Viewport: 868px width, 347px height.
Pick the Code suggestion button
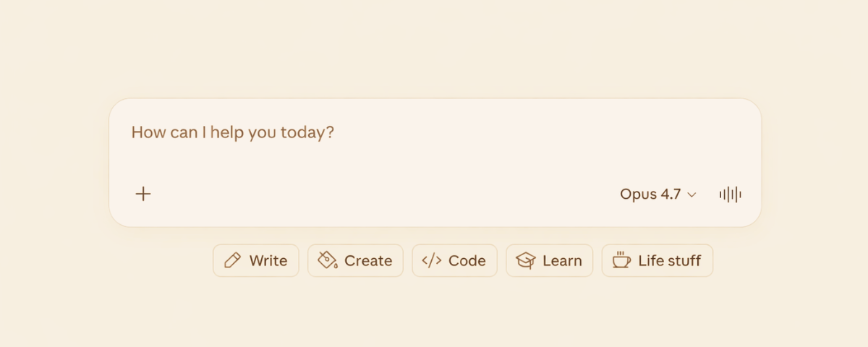[x=454, y=260]
